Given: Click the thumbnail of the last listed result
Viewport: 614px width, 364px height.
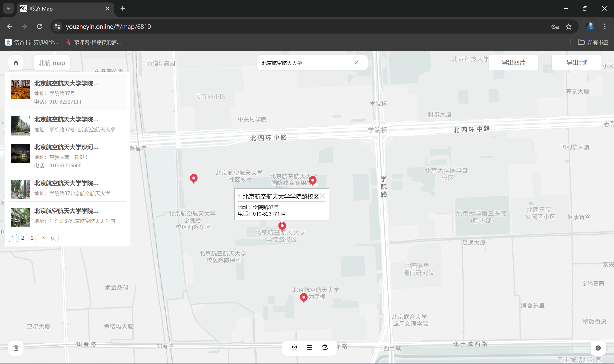Looking at the screenshot, I should [x=20, y=217].
